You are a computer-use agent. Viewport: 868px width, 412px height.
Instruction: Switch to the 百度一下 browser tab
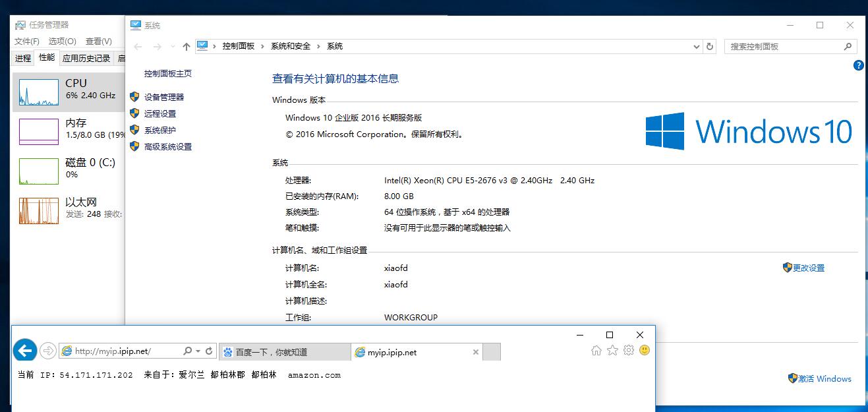click(x=283, y=352)
